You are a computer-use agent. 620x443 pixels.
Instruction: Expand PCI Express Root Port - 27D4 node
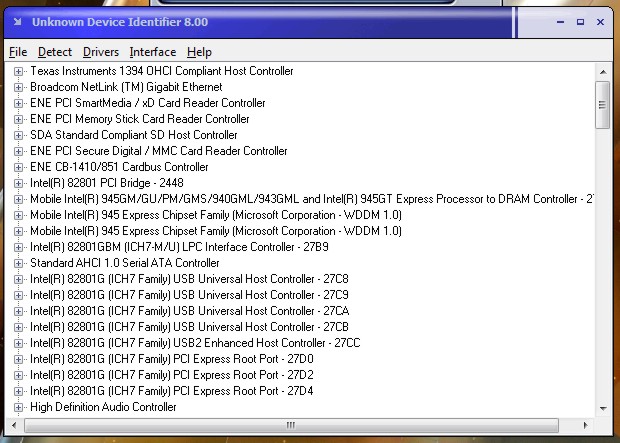(18, 392)
